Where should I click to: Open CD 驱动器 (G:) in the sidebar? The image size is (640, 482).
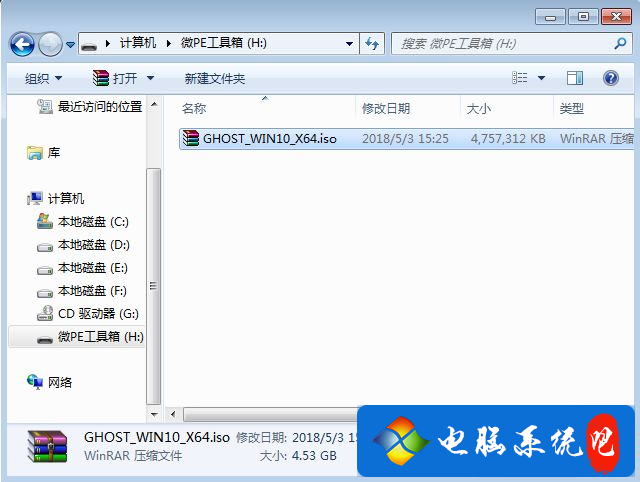click(98, 313)
